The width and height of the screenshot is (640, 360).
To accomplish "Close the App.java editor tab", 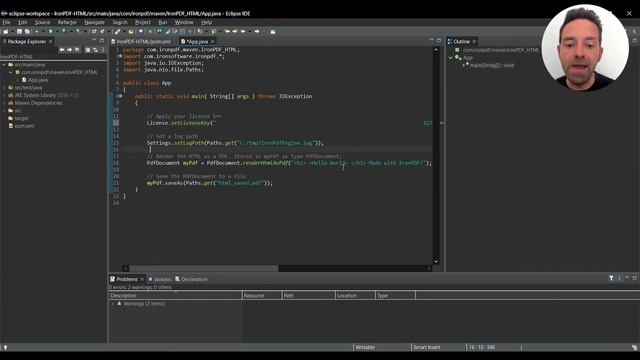I will point(212,42).
